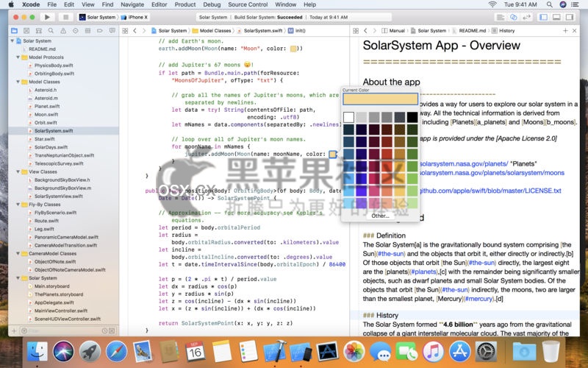Screen dimensions: 588x368
Task: Open the Find navigator
Action: click(51, 31)
